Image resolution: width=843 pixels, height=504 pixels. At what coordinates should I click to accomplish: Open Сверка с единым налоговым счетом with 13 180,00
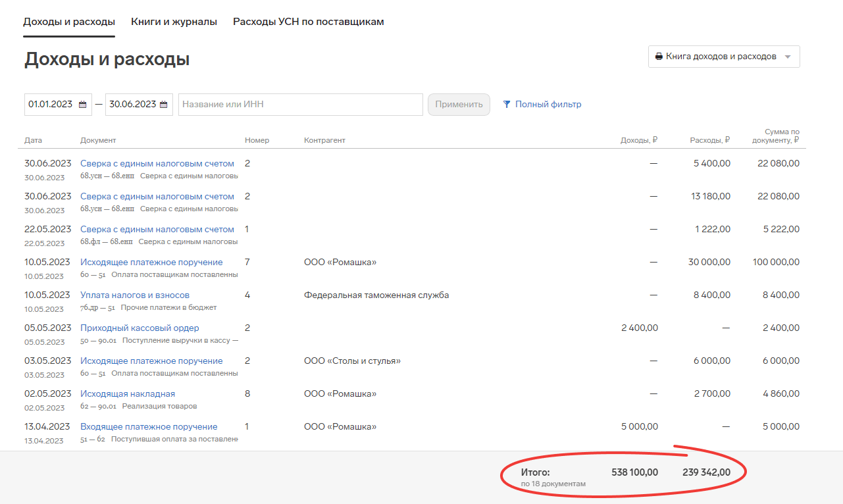[x=157, y=196]
